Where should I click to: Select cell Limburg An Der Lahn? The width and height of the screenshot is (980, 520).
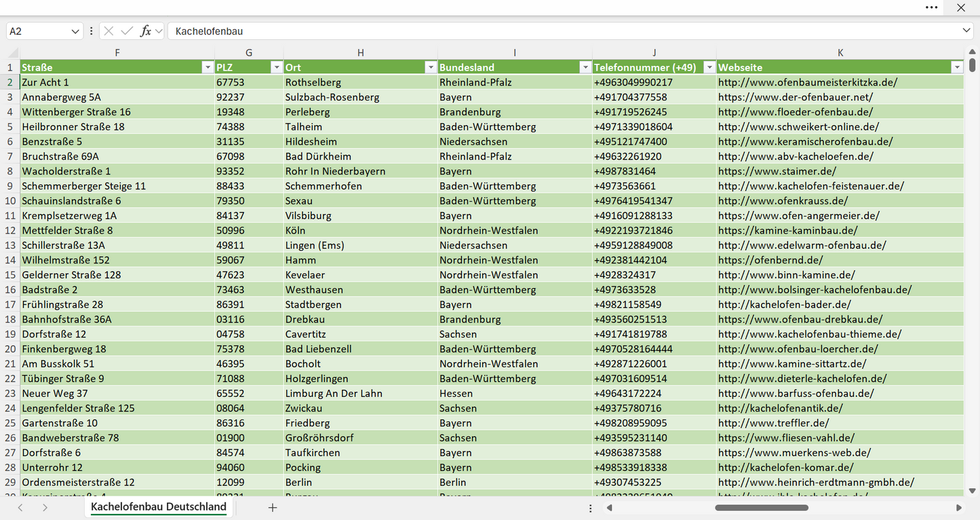tap(360, 393)
